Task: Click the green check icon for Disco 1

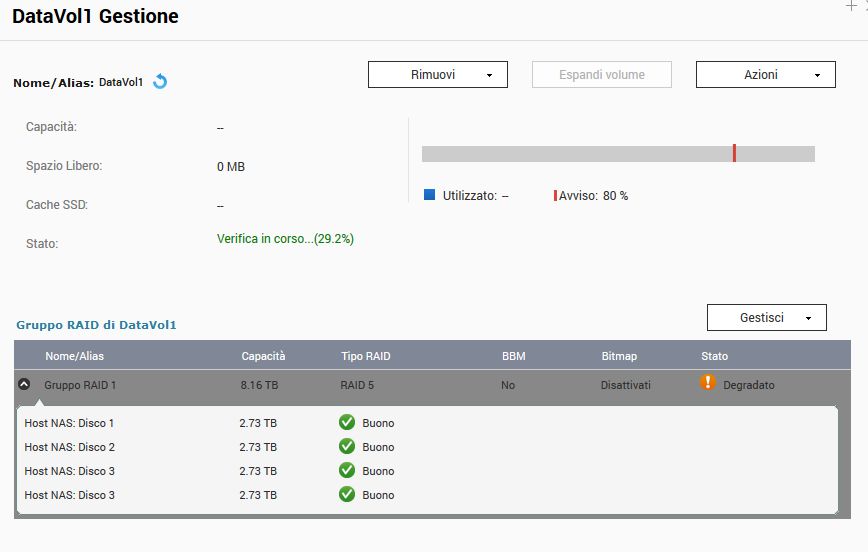Action: click(x=347, y=423)
